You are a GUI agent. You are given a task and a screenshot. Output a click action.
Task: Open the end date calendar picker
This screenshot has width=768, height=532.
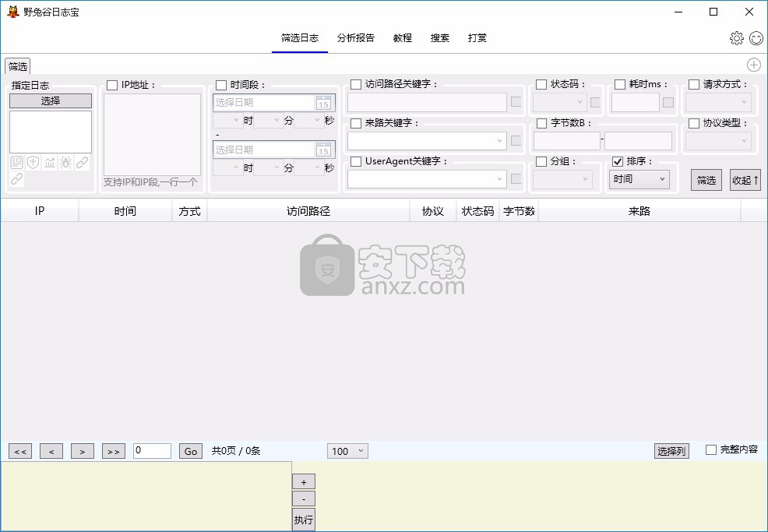[323, 150]
